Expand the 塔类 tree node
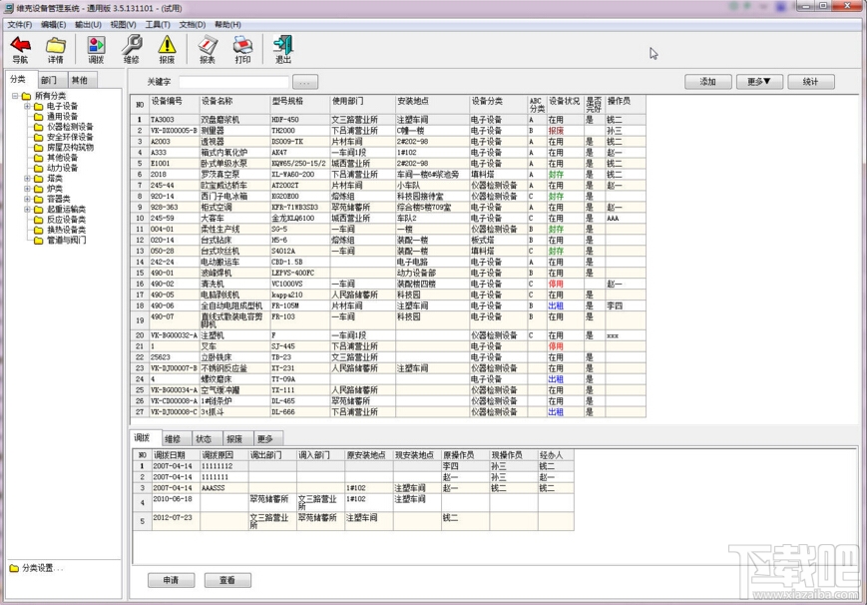 (x=28, y=179)
